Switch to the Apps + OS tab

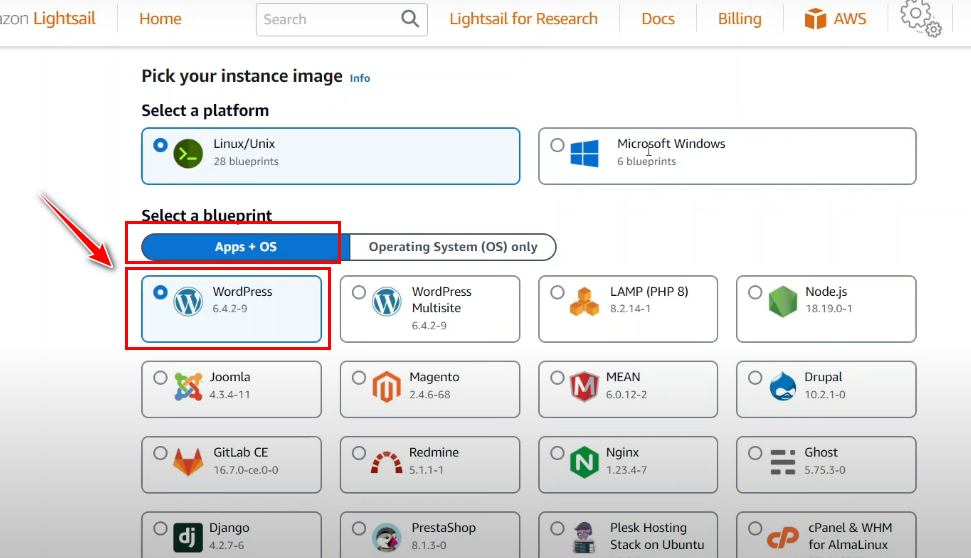coord(246,247)
